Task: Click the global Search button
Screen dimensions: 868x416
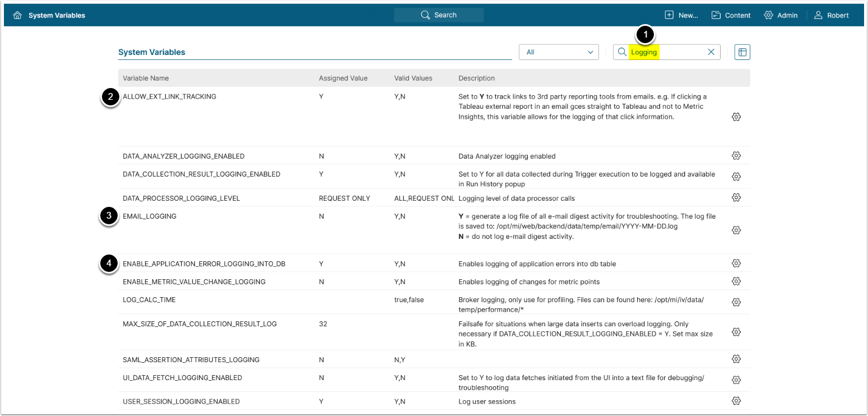Action: point(439,15)
